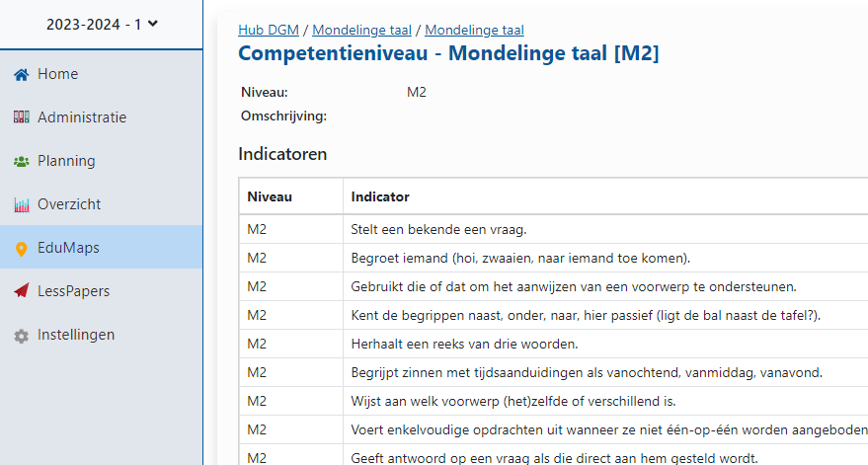
Task: Click the Home house icon
Action: point(21,75)
